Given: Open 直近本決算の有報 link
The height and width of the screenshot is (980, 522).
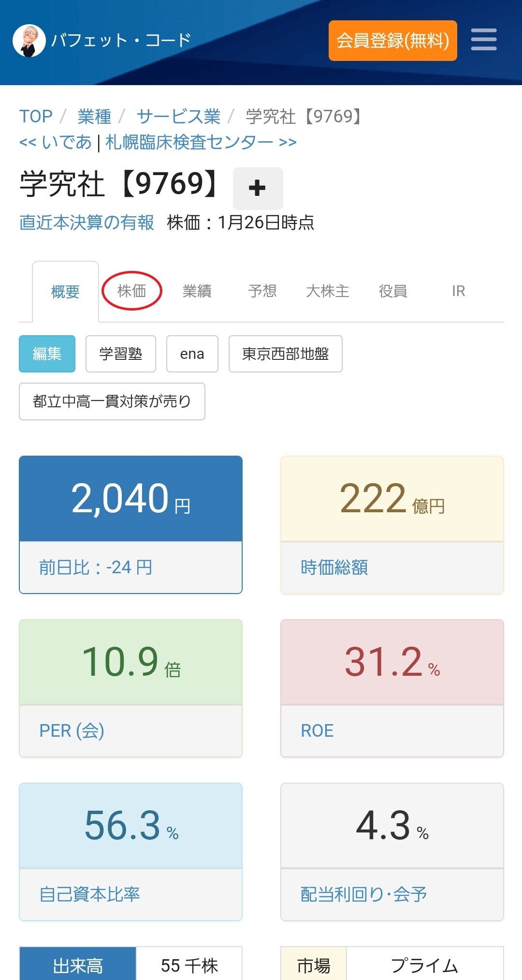Looking at the screenshot, I should pyautogui.click(x=87, y=223).
